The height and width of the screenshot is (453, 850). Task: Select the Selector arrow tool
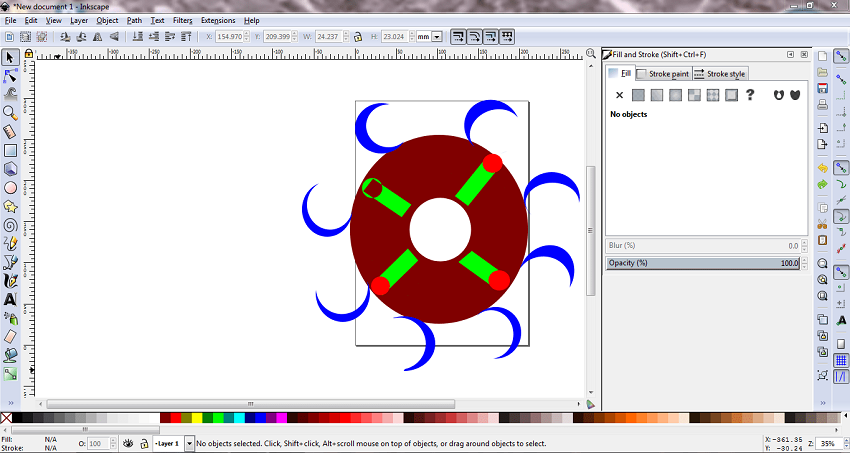coord(10,57)
